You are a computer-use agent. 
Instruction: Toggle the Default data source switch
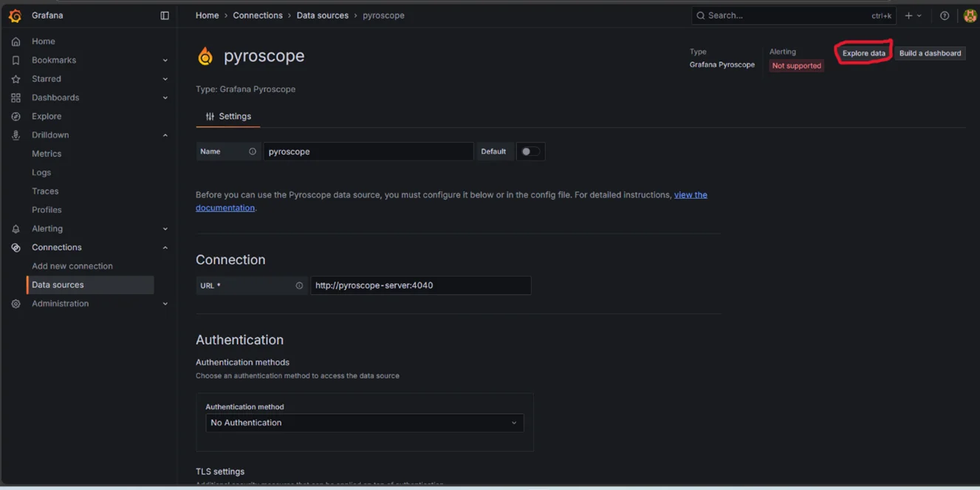[x=530, y=152]
